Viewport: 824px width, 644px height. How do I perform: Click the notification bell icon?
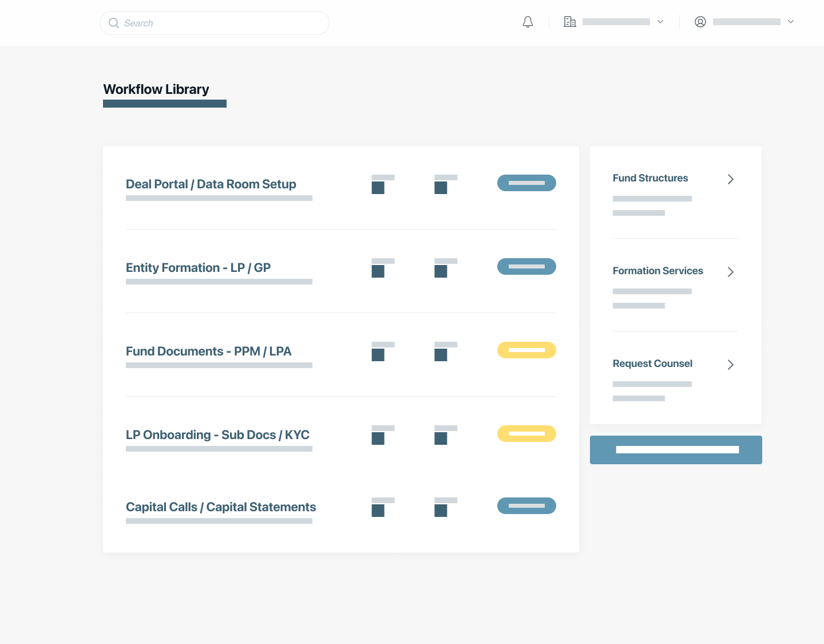(528, 22)
